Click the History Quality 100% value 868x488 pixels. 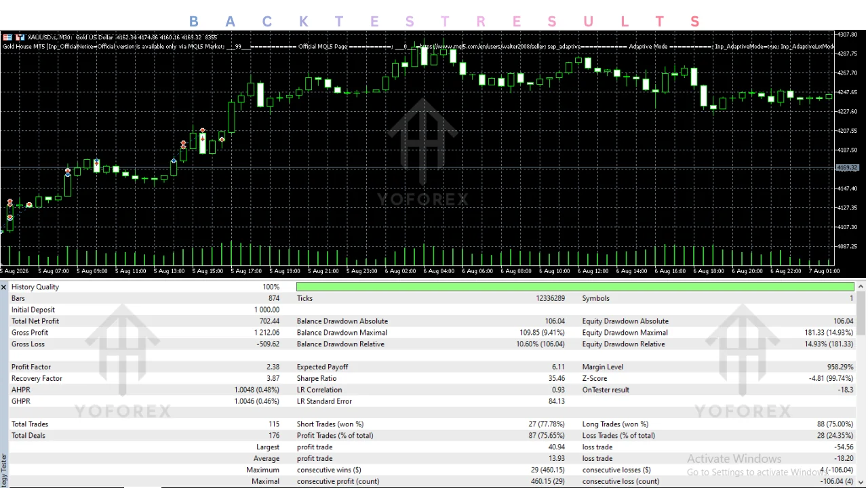click(x=271, y=287)
